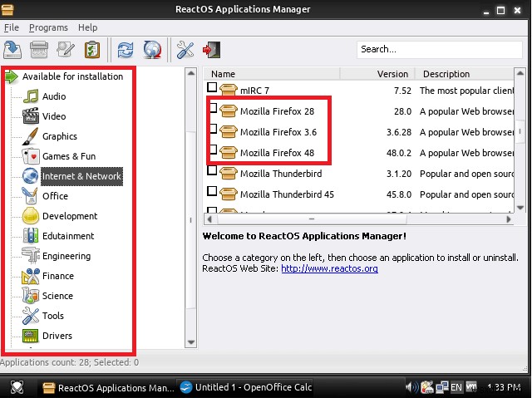The width and height of the screenshot is (532, 398).
Task: Open the reactos.org website link
Action: point(329,268)
